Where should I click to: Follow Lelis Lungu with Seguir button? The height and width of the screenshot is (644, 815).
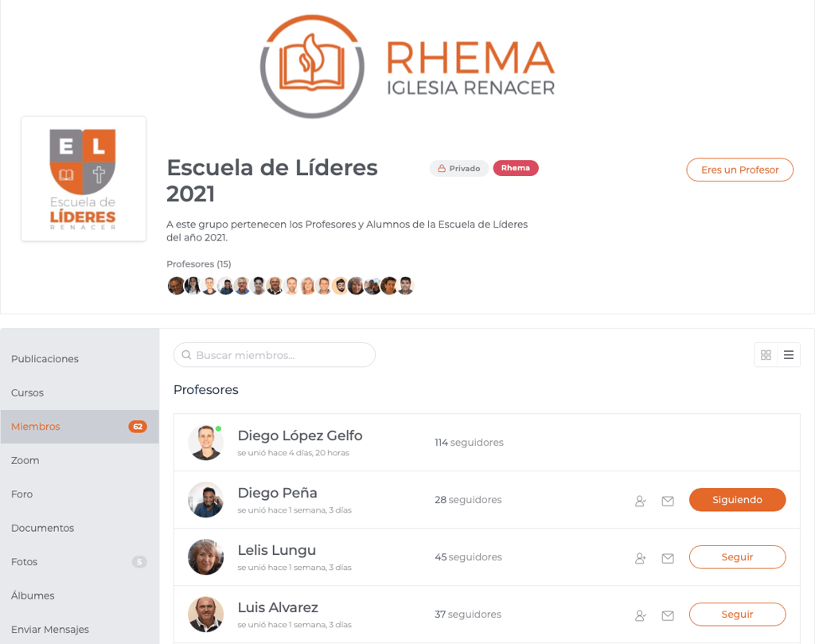[x=737, y=556]
